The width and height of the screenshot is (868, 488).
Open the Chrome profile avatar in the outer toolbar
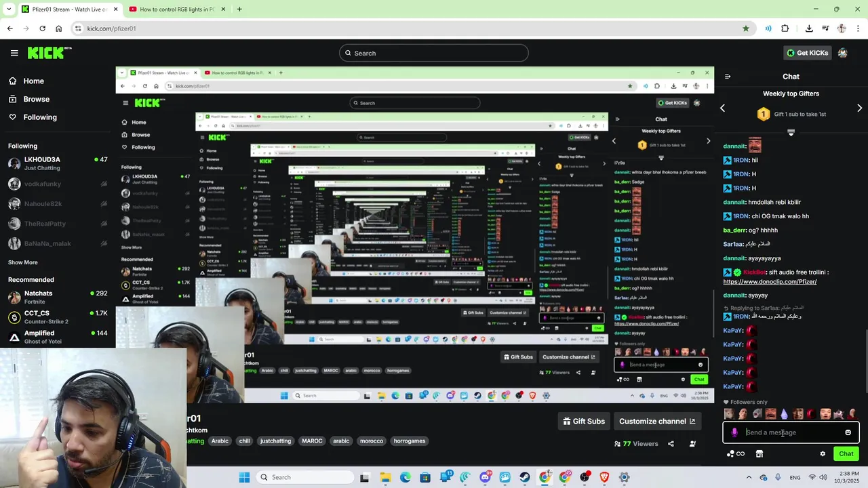[842, 28]
